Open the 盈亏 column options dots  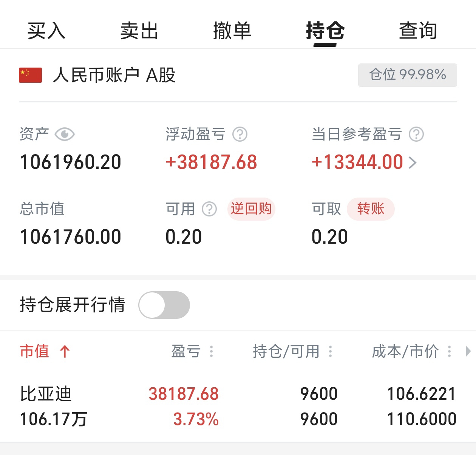coord(212,352)
